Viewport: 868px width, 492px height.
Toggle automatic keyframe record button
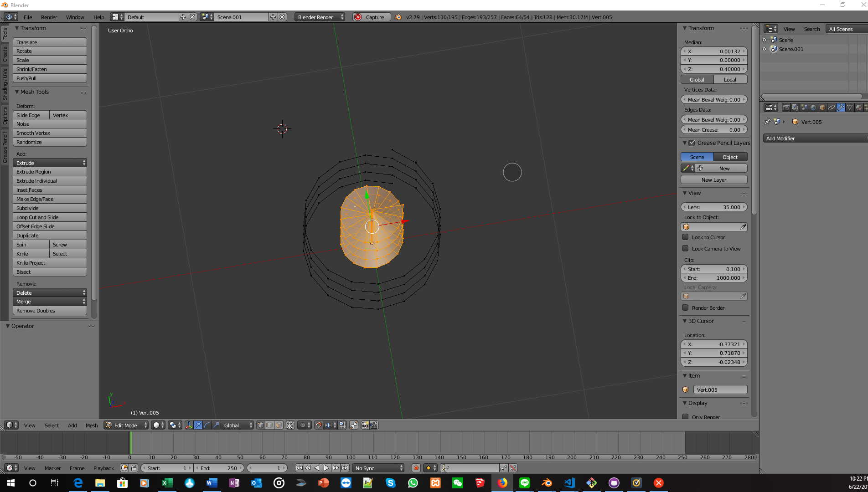416,468
